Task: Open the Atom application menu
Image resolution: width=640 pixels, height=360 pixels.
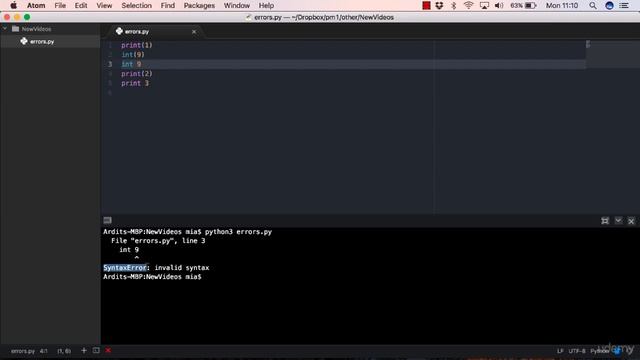Action: (36, 5)
